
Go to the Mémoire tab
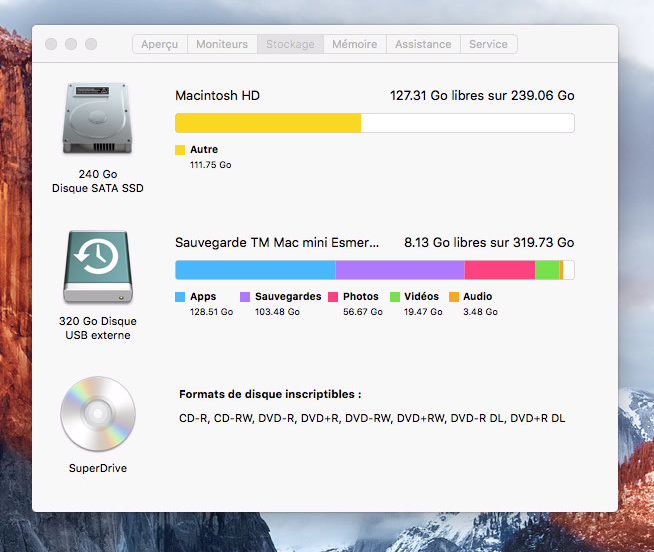click(355, 44)
